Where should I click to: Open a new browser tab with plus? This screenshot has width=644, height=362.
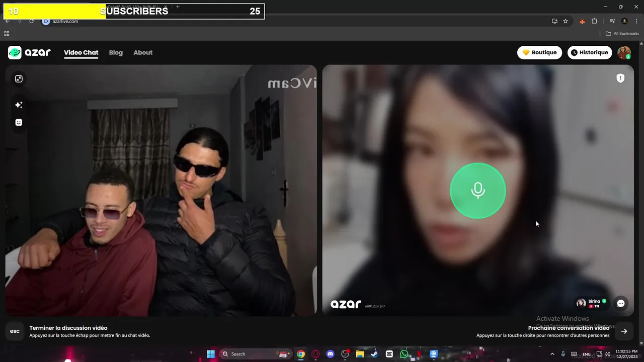click(178, 7)
